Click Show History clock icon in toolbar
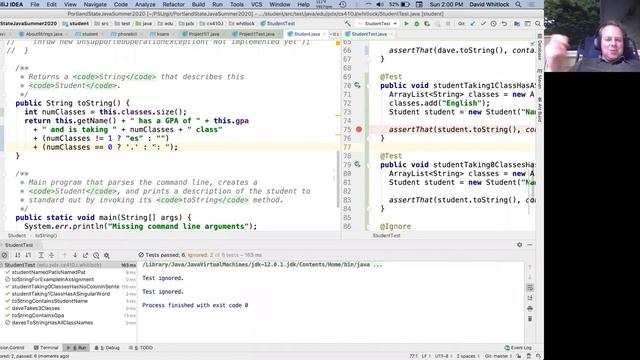Screen dimensions: 640x360 [x=493, y=24]
